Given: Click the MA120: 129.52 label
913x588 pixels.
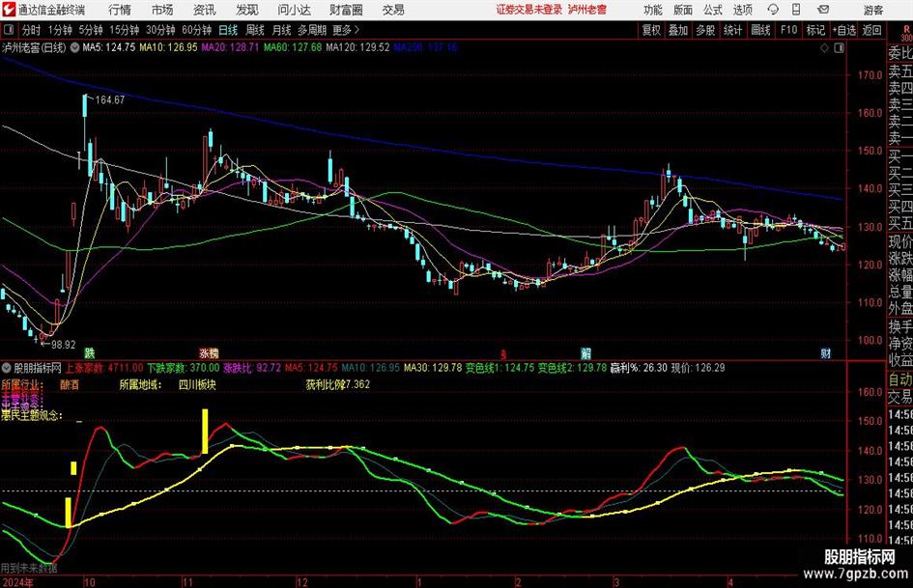Looking at the screenshot, I should (357, 47).
